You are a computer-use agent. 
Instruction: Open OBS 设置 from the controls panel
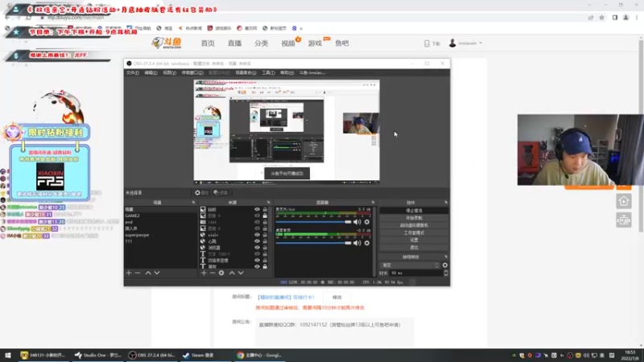coord(414,240)
